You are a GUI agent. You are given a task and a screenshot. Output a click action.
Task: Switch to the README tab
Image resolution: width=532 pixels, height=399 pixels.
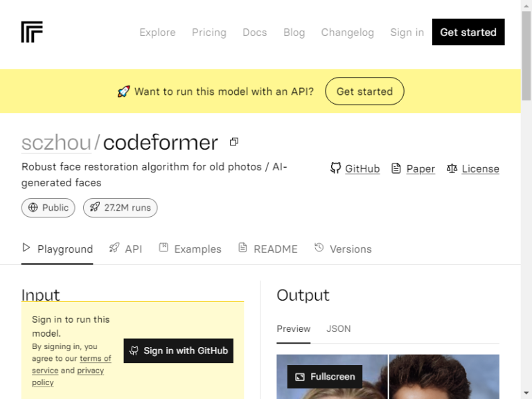(267, 249)
